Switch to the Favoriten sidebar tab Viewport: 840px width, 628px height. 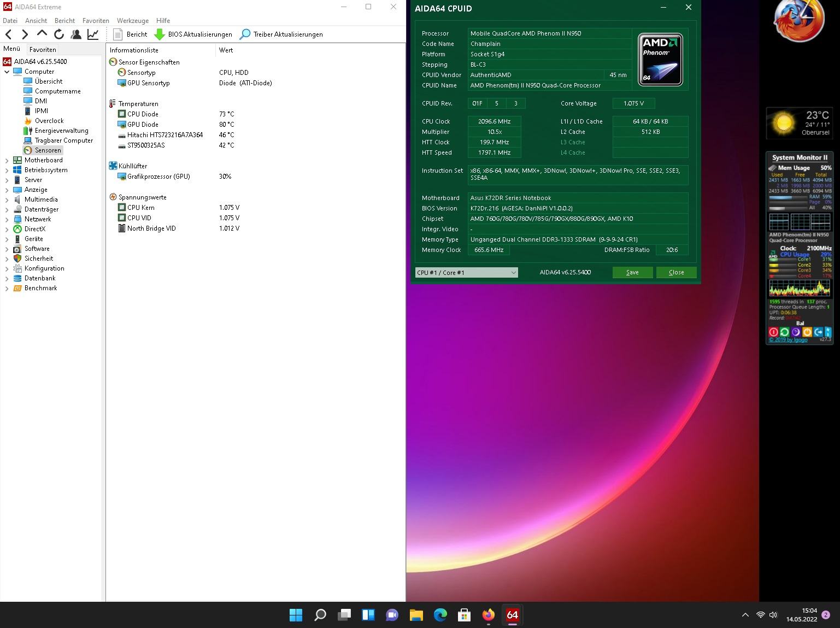[43, 49]
